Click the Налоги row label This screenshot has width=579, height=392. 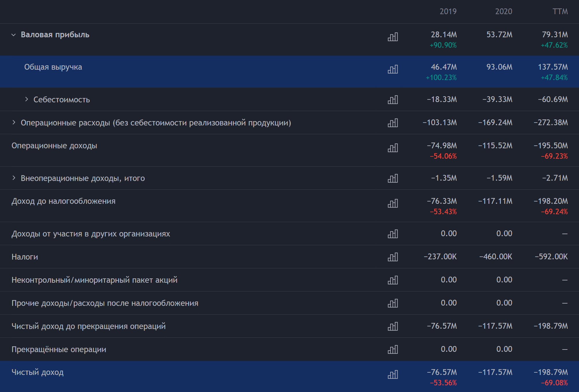coord(25,257)
